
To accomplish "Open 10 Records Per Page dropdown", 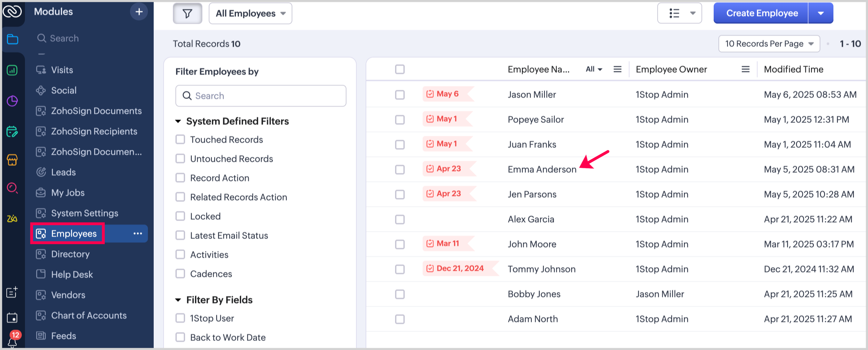I will pos(769,44).
